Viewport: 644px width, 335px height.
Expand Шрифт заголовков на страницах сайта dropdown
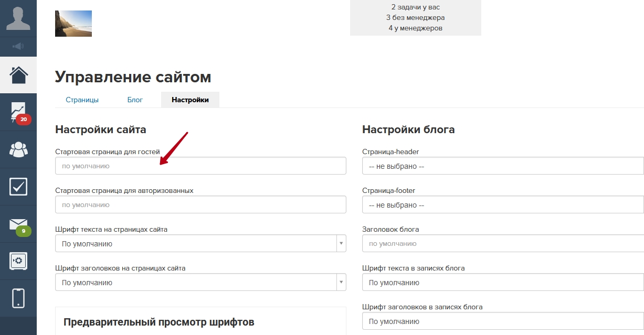200,283
